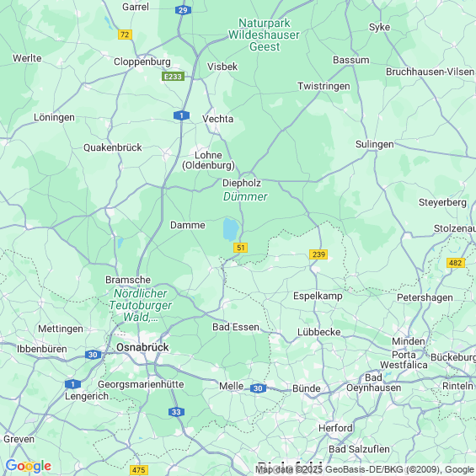Click the yellow 475 road shield

139,470
